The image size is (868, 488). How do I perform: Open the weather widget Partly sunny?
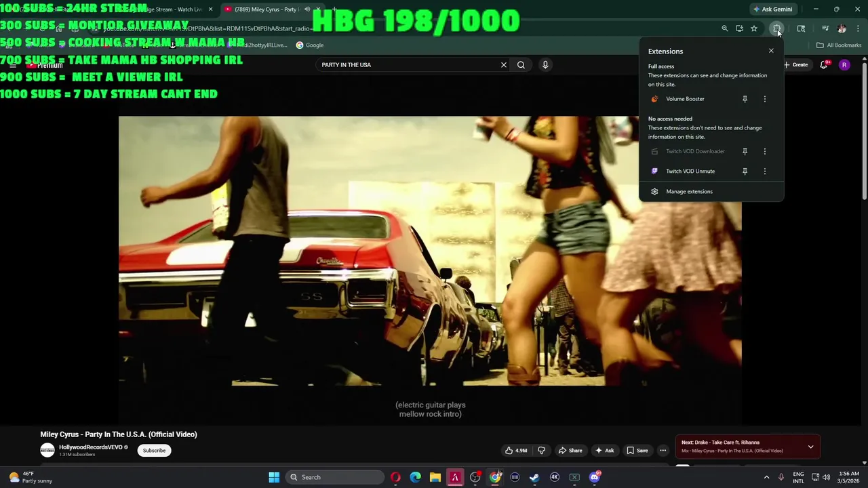30,477
